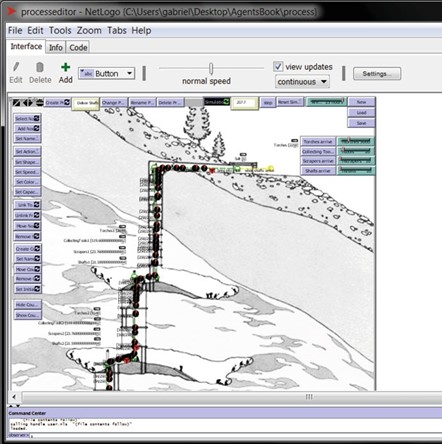The height and width of the screenshot is (444, 442).
Task: Click the Edit pencil icon
Action: (16, 67)
